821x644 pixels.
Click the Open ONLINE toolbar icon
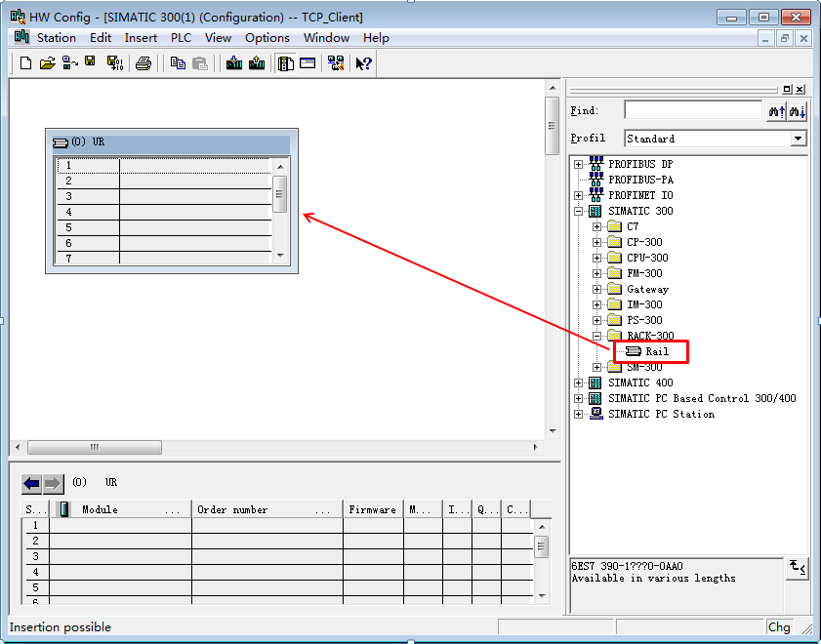(x=69, y=63)
